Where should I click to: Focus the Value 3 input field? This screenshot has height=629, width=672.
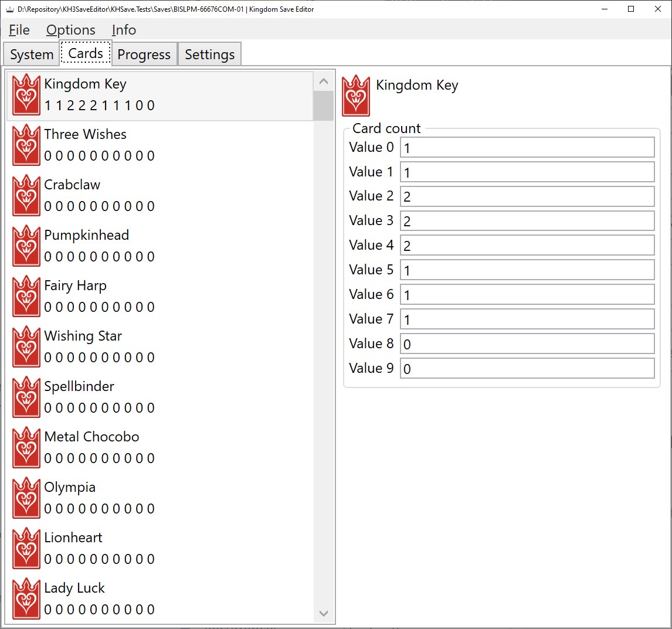point(527,220)
